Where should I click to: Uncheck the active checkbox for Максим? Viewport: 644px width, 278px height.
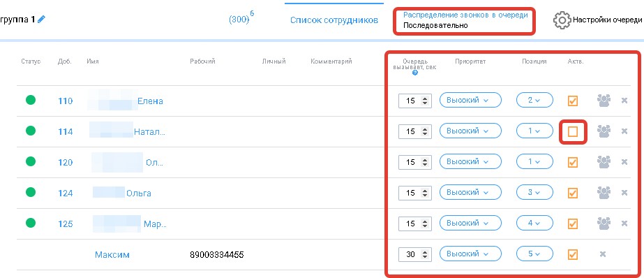point(573,254)
